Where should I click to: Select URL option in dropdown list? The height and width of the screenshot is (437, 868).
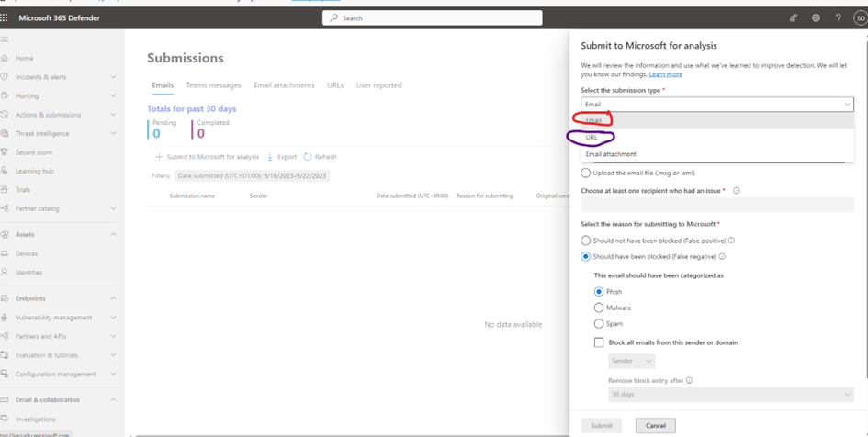coord(717,137)
